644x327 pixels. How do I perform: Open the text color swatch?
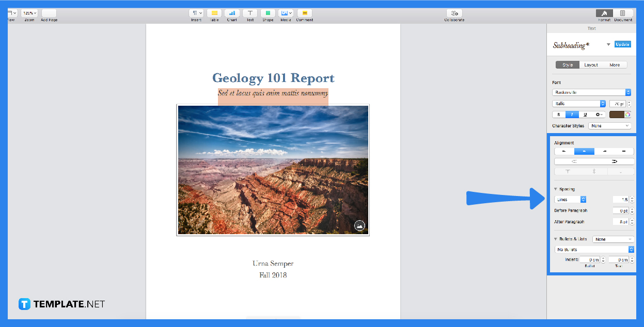click(618, 114)
